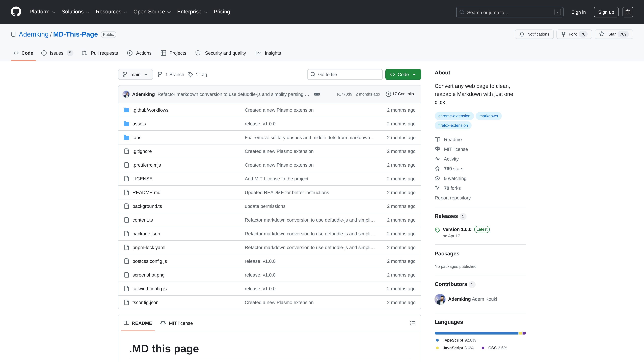
Task: Open the tsconfig.json file
Action: click(145, 302)
